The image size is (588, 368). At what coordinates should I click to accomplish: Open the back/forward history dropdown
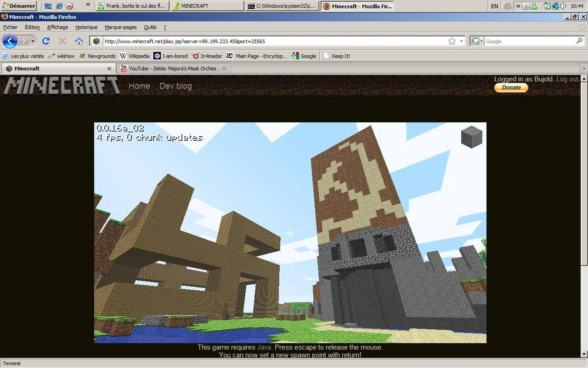33,41
